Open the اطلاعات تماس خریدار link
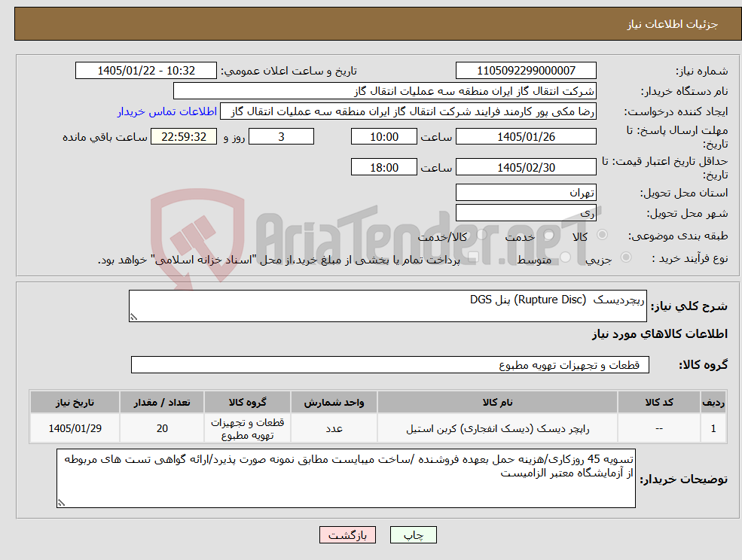 [167, 111]
